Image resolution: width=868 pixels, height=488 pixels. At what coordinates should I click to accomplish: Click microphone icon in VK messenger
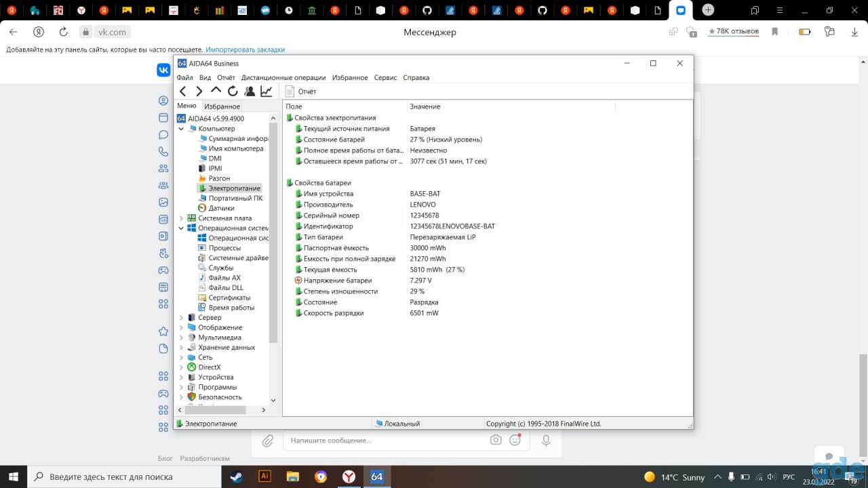point(546,441)
